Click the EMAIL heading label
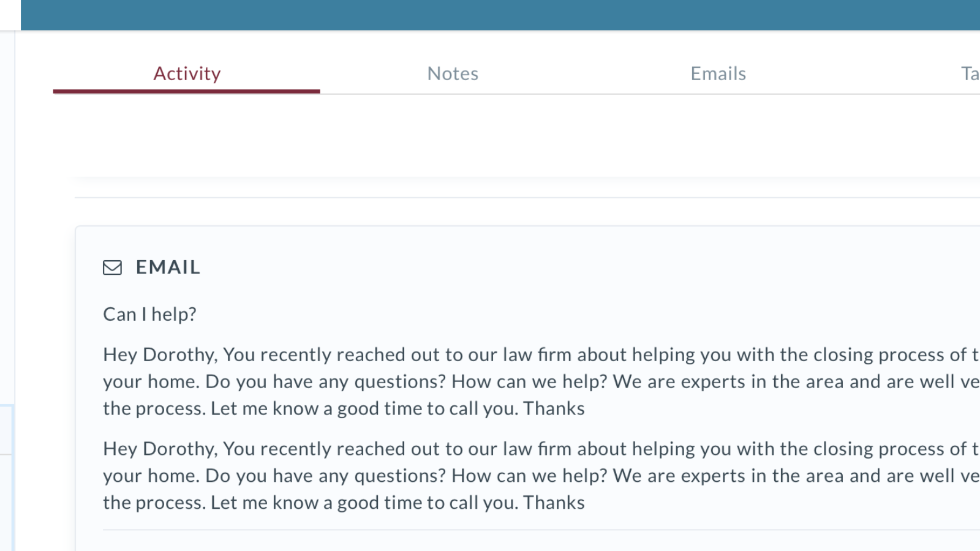 (x=168, y=268)
